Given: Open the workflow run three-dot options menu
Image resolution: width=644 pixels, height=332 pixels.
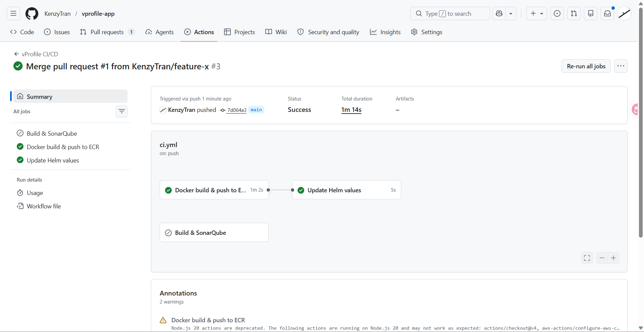Looking at the screenshot, I should pyautogui.click(x=621, y=66).
